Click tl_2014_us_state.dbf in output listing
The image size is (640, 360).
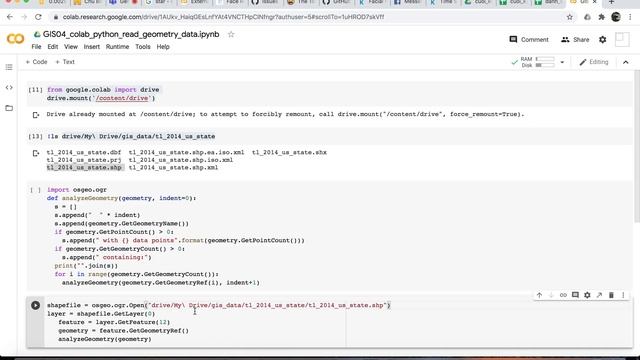[84, 153]
